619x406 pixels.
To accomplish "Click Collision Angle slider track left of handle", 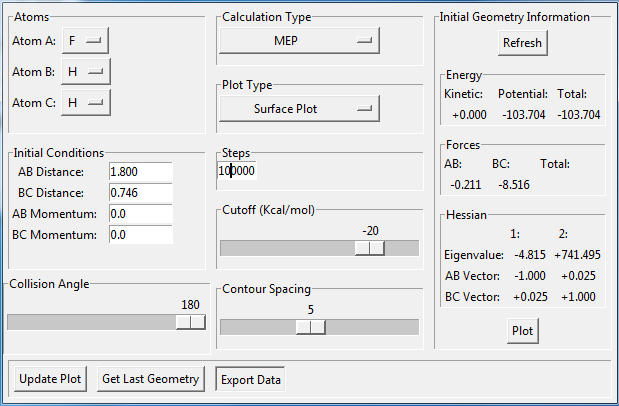I will point(90,322).
